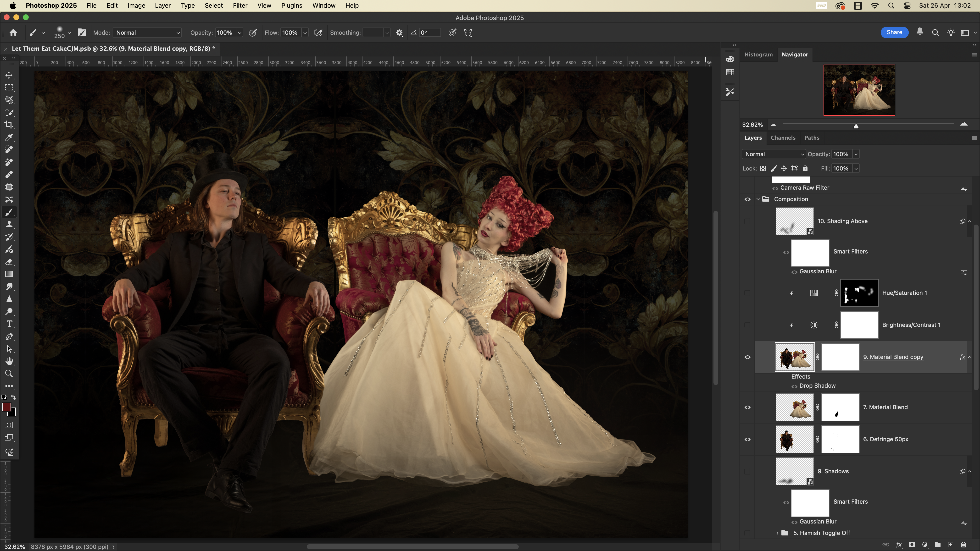
Task: Expand the 5. Hamish Toggle Off group
Action: click(777, 533)
